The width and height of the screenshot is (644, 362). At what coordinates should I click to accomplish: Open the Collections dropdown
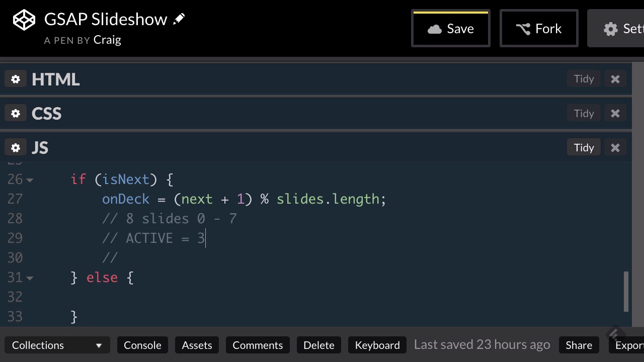pos(57,345)
